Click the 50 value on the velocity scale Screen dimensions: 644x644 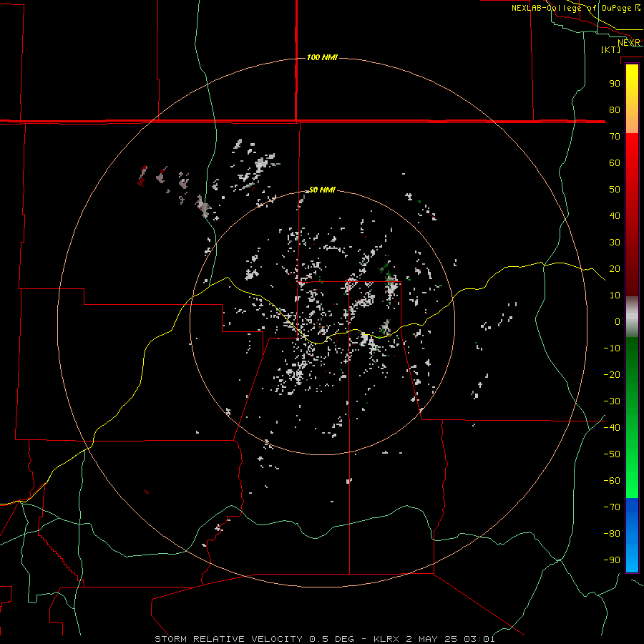pos(615,190)
